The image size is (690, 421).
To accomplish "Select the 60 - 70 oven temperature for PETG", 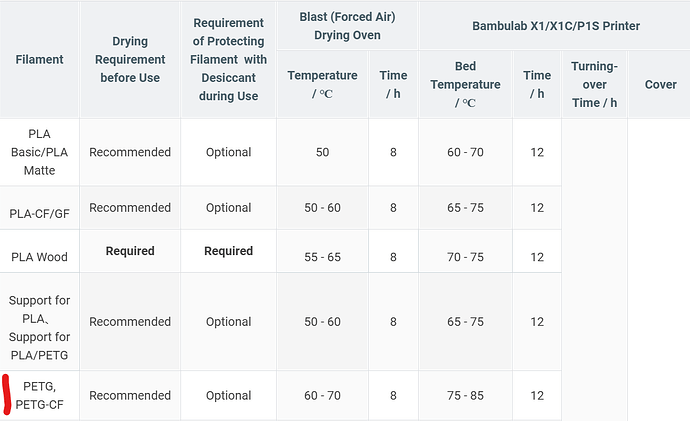I will (322, 395).
